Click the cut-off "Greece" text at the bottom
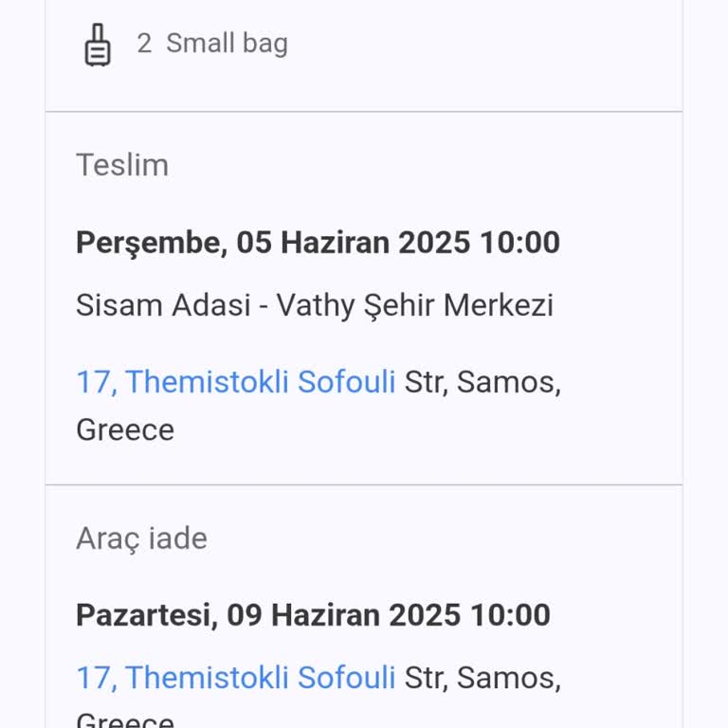The image size is (728, 728). tap(125, 721)
